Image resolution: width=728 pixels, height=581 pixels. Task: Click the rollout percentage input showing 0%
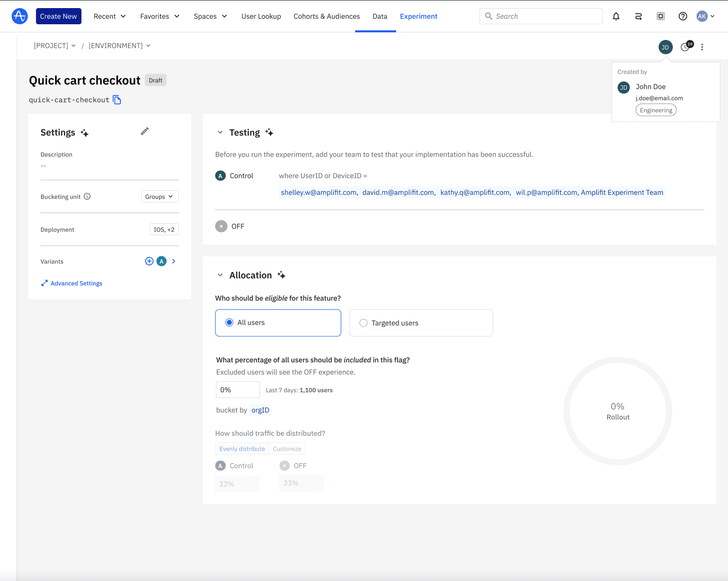click(237, 389)
